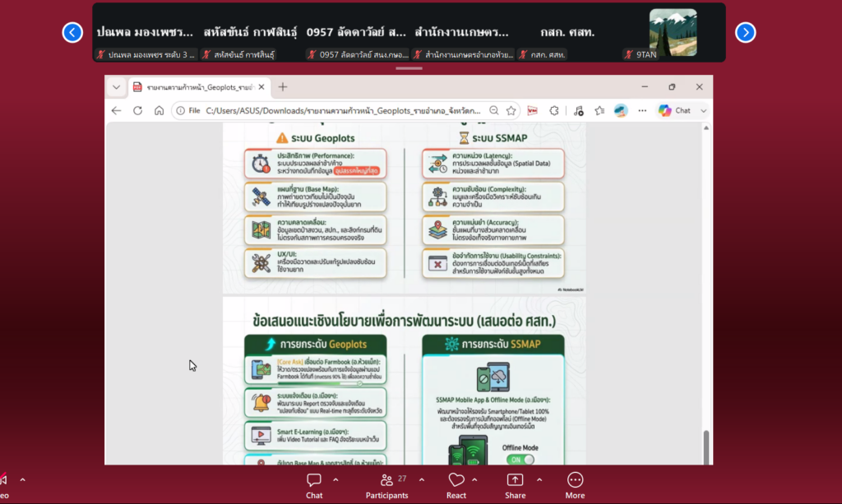Click the ระบบ Geoplots warning heading
842x504 pixels.
tap(316, 138)
